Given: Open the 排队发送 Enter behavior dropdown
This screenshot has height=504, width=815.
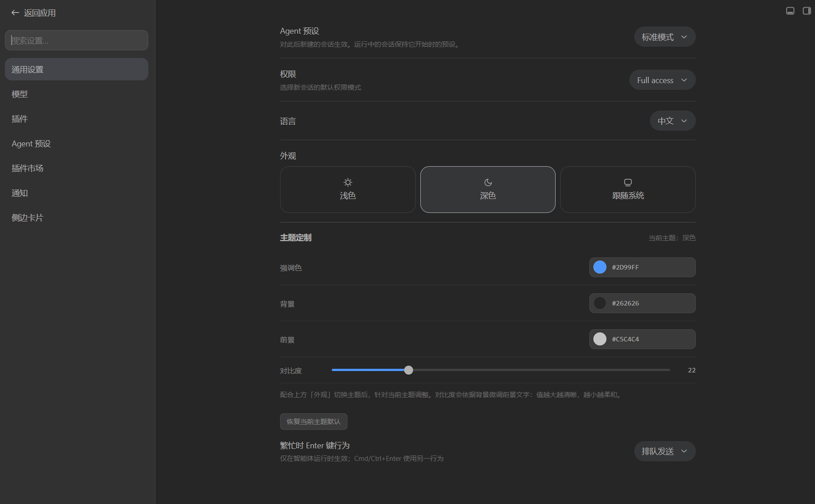Looking at the screenshot, I should click(x=665, y=451).
